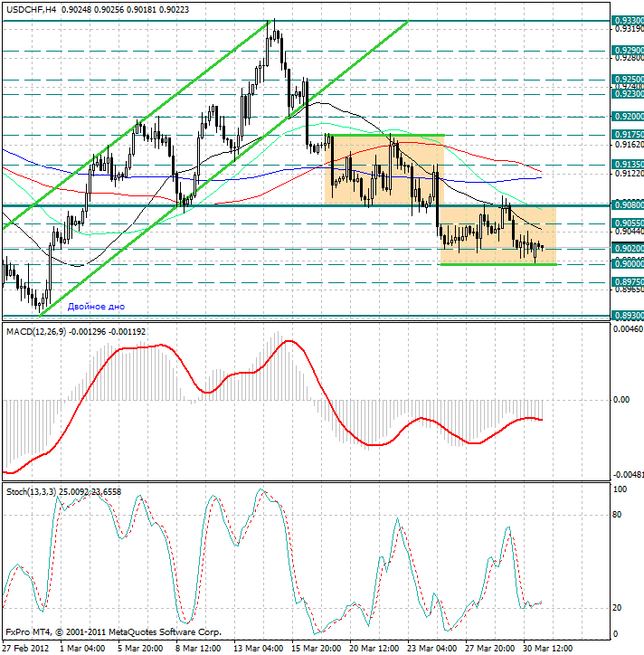
Task: Select the 0.9175 price level label
Action: (x=628, y=135)
